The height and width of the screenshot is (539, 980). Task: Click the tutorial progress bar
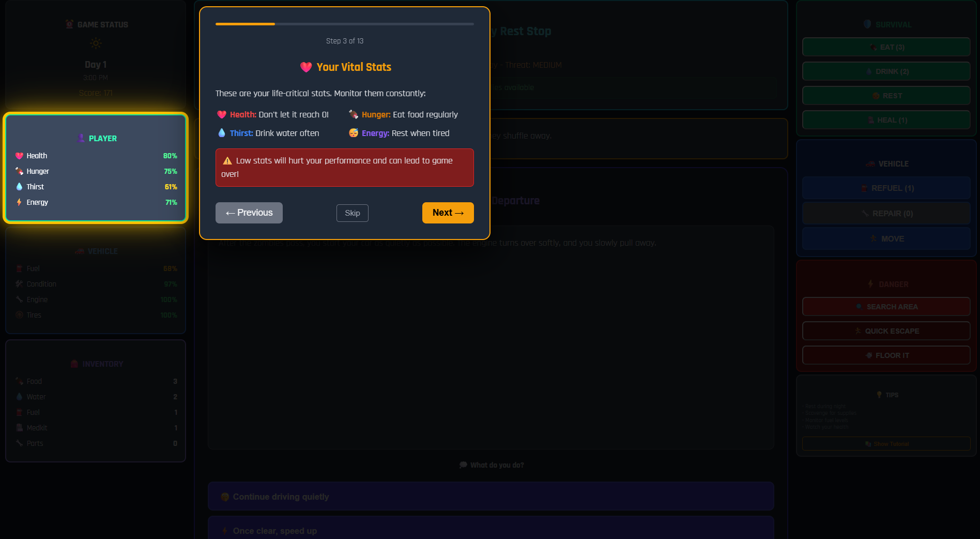click(x=345, y=24)
